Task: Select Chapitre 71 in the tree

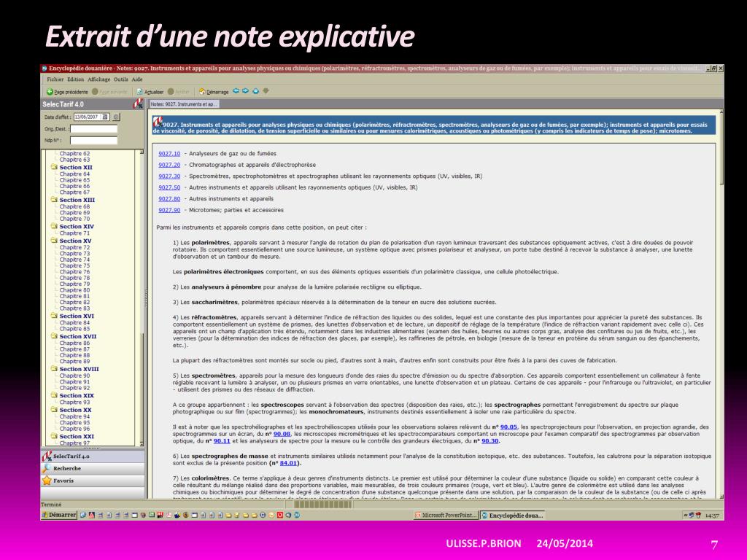Action: pyautogui.click(x=74, y=233)
